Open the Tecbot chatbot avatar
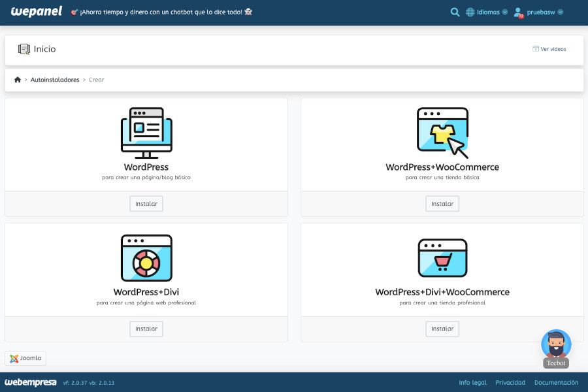The width and height of the screenshot is (588, 392). click(x=556, y=344)
